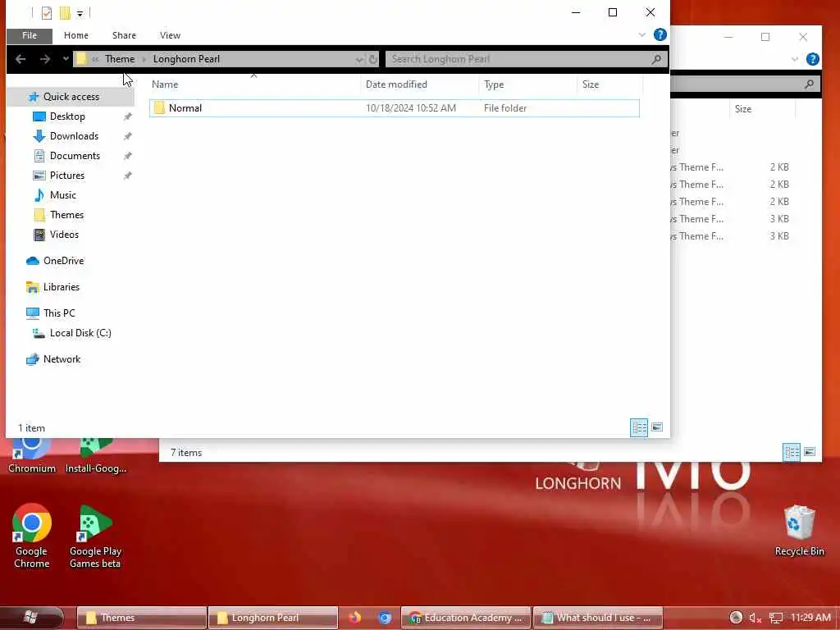Click Theme in the address breadcrumb
Viewport: 840px width, 630px height.
click(x=120, y=59)
